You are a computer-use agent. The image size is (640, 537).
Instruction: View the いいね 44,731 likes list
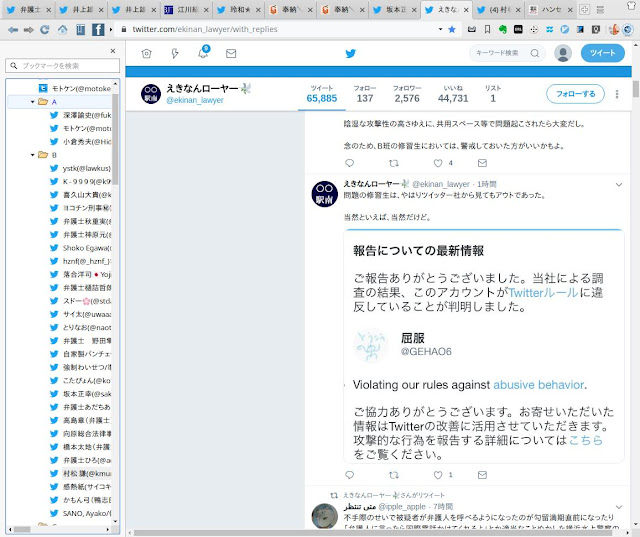tap(453, 94)
